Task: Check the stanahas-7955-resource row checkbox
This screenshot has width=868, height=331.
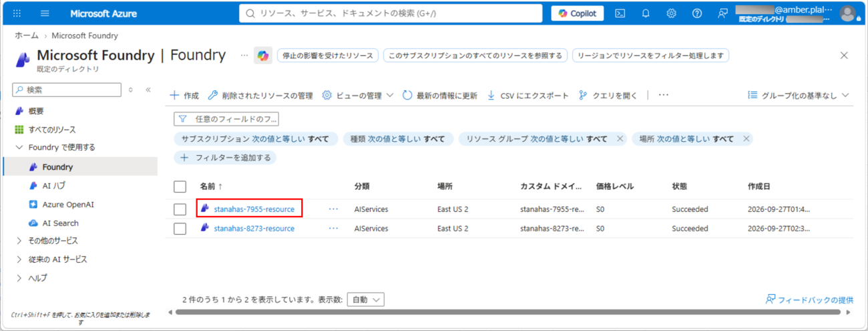Action: tap(180, 209)
